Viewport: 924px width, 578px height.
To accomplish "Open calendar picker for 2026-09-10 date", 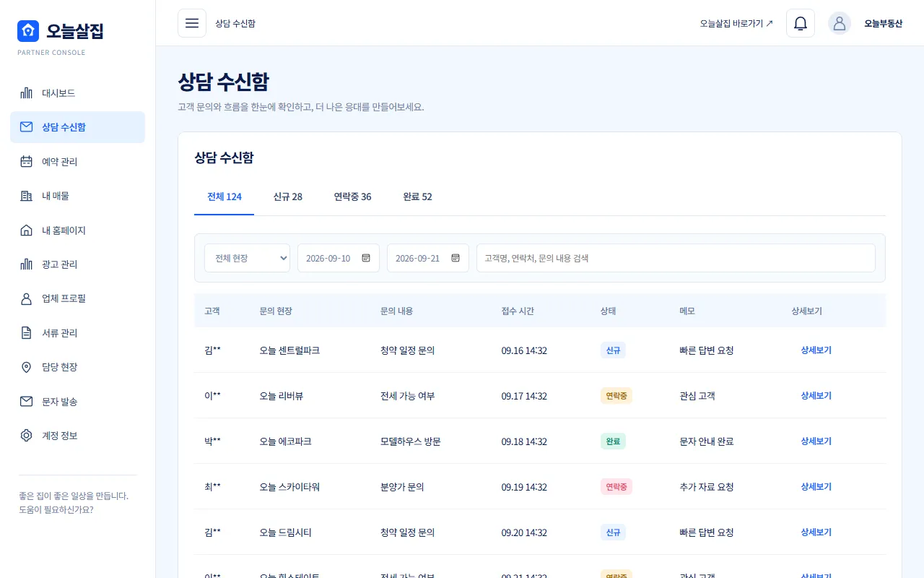I will pos(366,258).
